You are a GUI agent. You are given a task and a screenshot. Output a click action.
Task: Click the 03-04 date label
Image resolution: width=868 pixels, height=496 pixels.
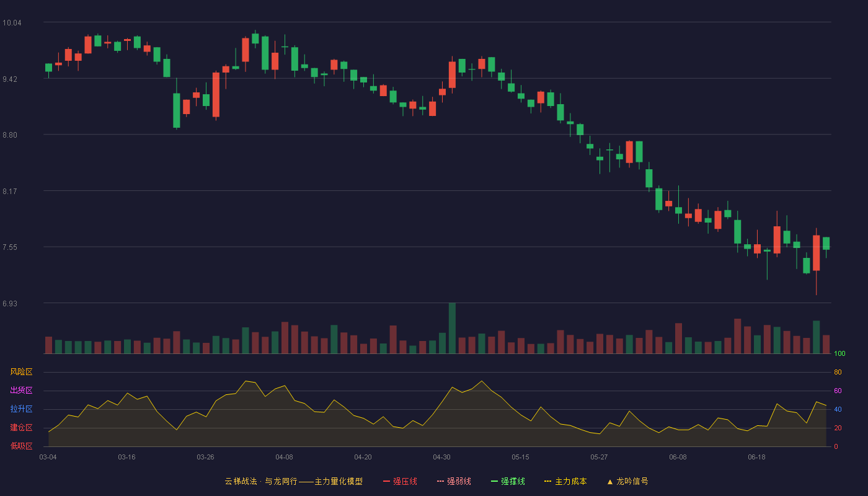click(48, 457)
